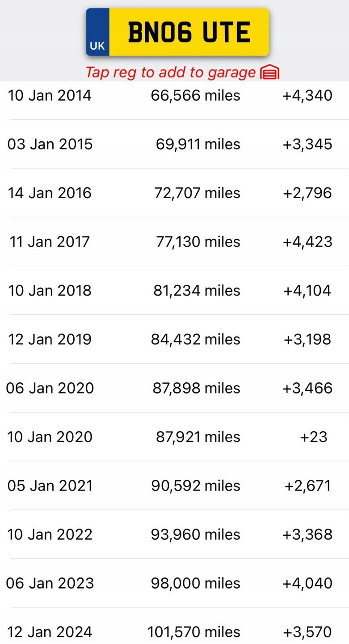Tap the 87,898 miles reading
The width and height of the screenshot is (349, 644).
[197, 388]
